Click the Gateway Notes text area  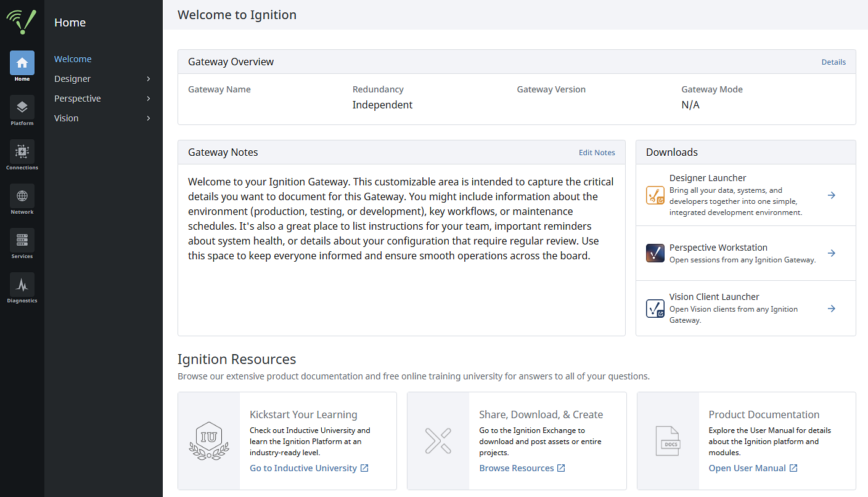(x=401, y=250)
